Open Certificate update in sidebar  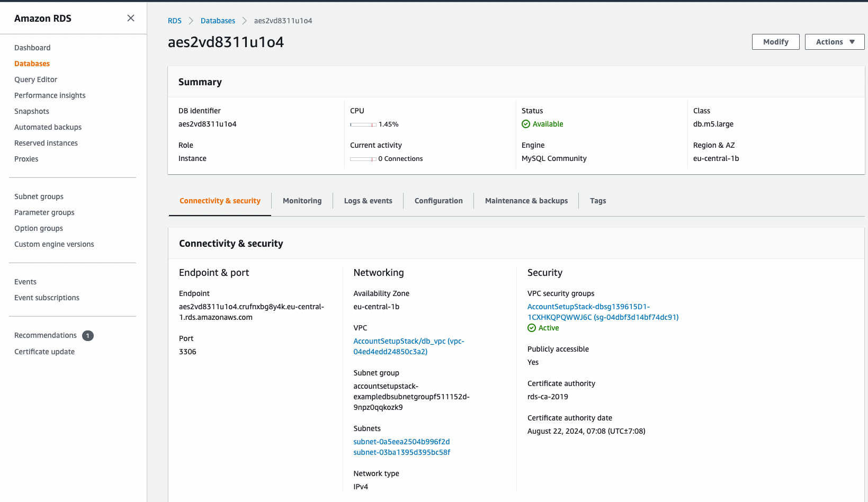click(x=44, y=352)
